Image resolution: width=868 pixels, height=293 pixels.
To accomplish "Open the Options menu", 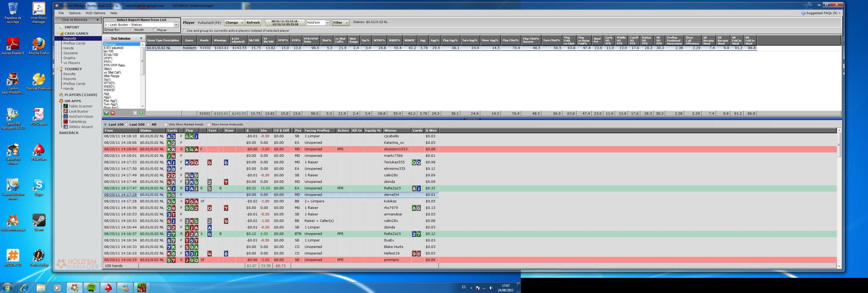I will pos(75,13).
